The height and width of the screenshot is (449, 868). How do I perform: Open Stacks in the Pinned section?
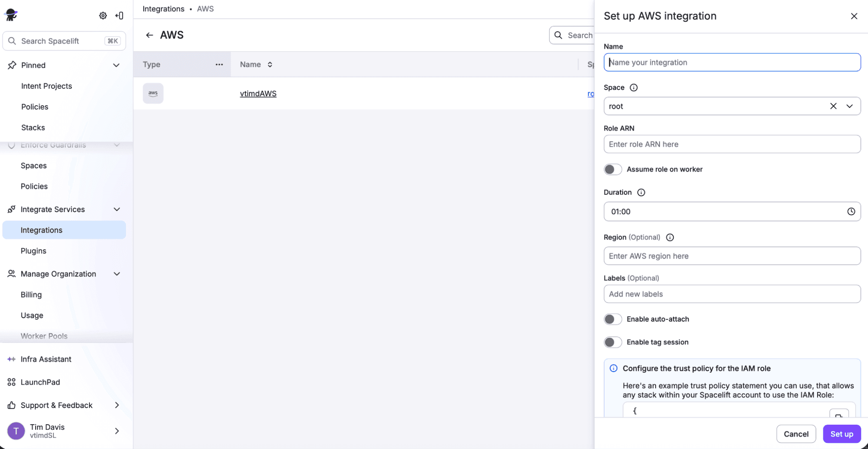click(x=33, y=127)
